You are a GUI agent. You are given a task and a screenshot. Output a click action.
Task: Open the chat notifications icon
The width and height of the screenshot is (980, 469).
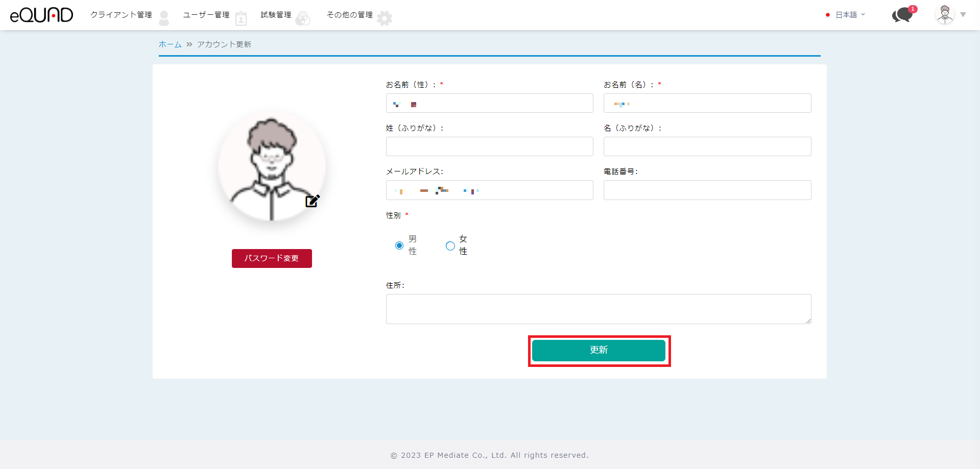tap(902, 15)
